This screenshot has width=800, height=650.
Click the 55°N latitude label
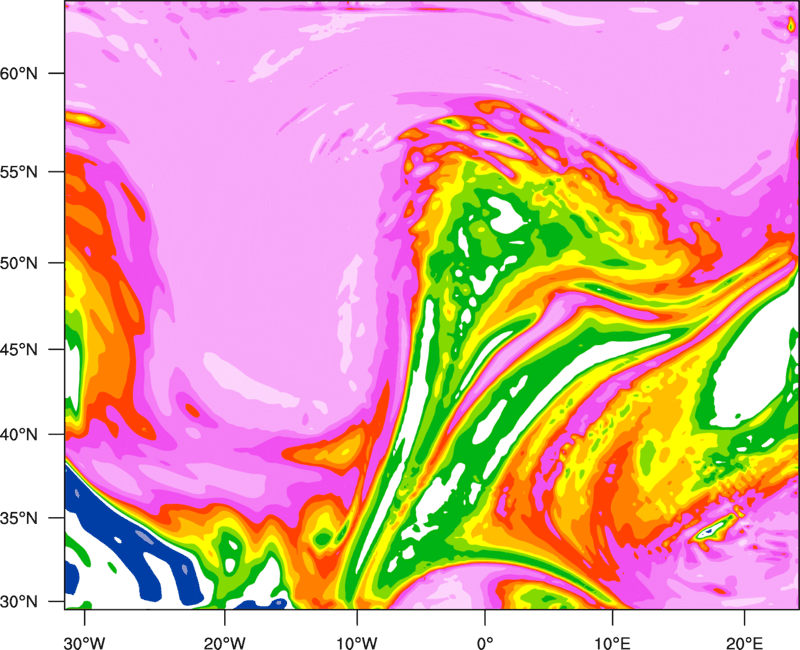coord(19,171)
